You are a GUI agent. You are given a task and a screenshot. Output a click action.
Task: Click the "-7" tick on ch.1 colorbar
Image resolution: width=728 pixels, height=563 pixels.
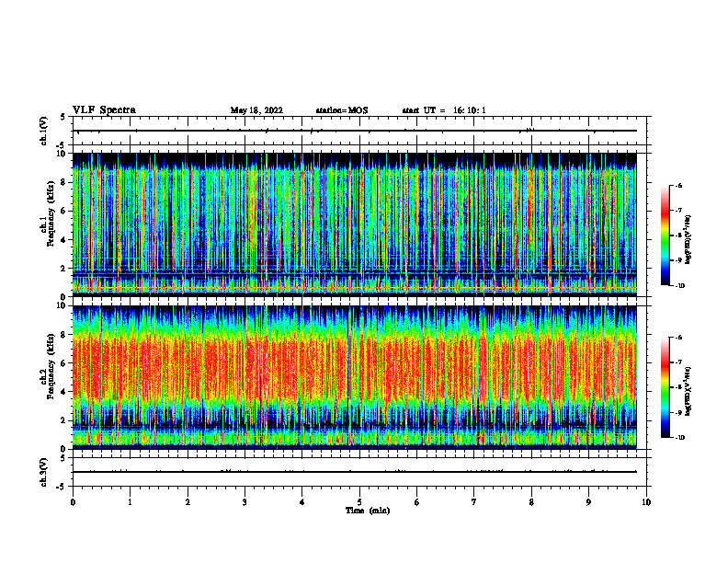tap(678, 211)
